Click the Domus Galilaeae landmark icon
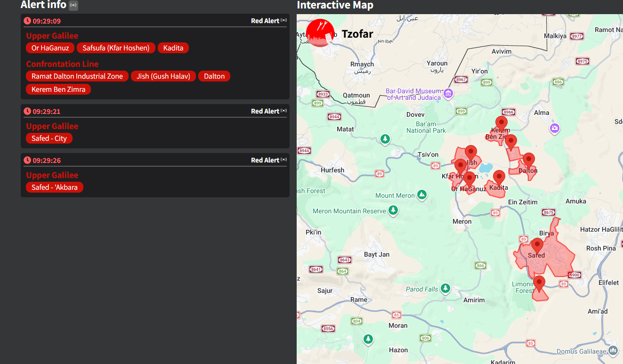 [x=613, y=351]
